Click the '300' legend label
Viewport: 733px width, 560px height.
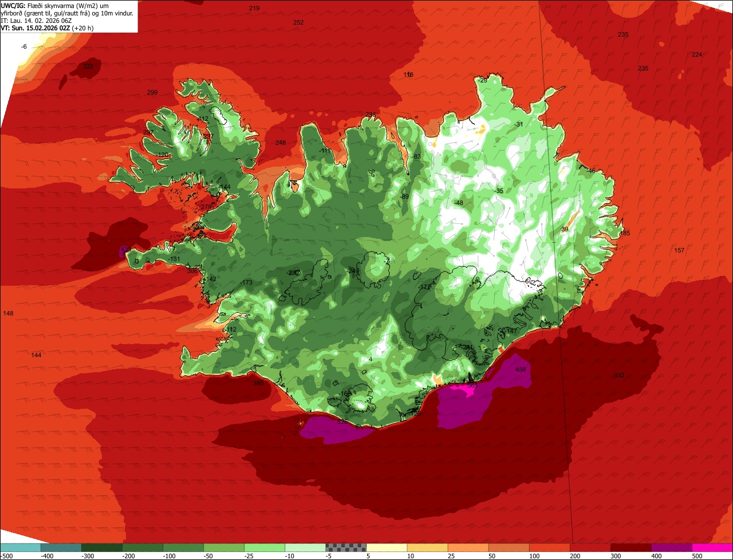click(615, 555)
